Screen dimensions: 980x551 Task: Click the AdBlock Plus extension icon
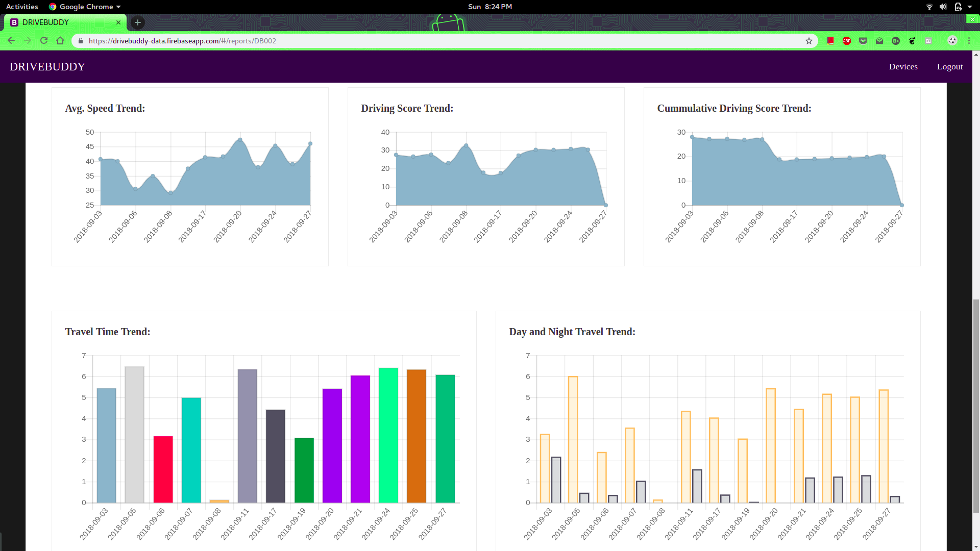pyautogui.click(x=847, y=41)
